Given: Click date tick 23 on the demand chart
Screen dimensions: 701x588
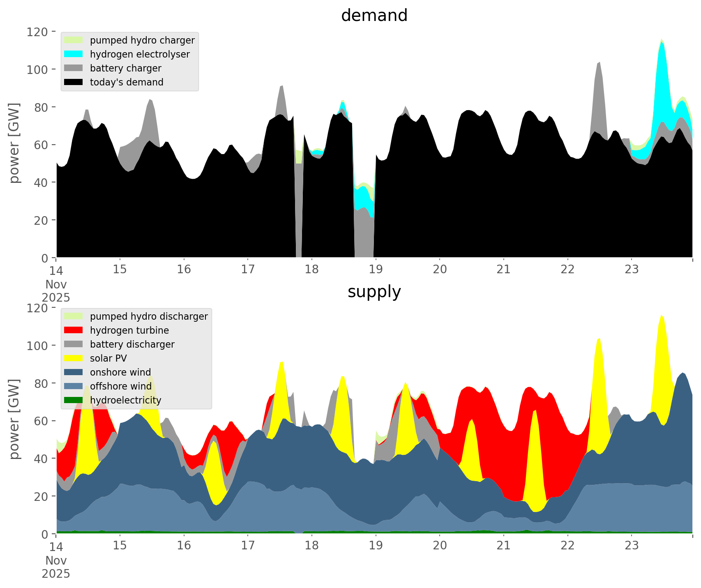Looking at the screenshot, I should 632,270.
